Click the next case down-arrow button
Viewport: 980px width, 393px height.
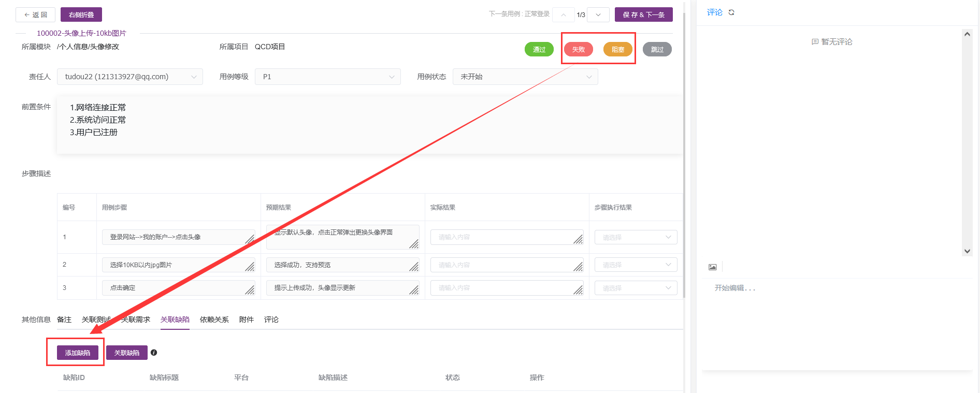click(598, 15)
